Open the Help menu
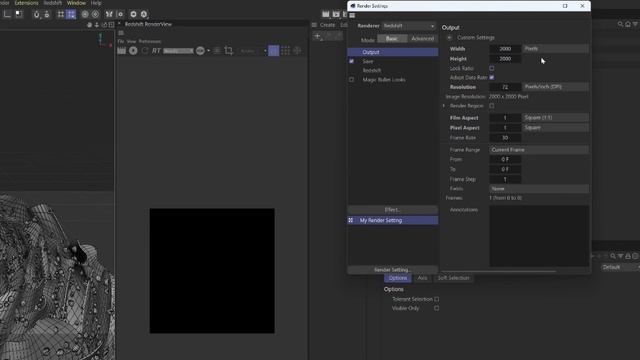The width and height of the screenshot is (640, 360). [x=96, y=3]
